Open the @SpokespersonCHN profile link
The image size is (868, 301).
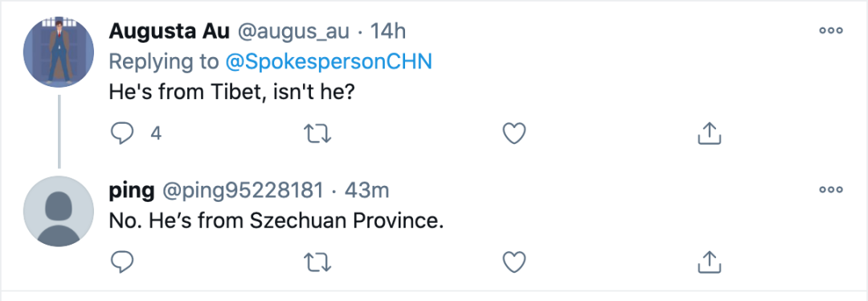pos(328,61)
